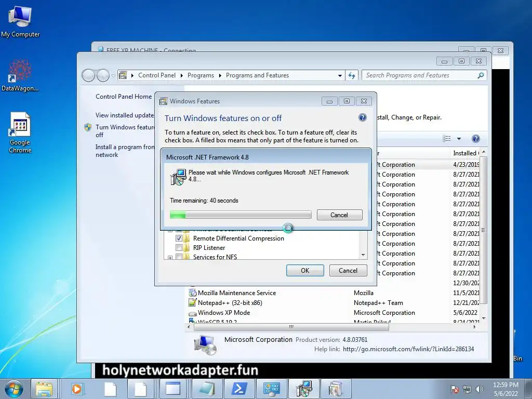Switch to the installer taskbar item
This screenshot has width=532, height=399.
click(303, 389)
